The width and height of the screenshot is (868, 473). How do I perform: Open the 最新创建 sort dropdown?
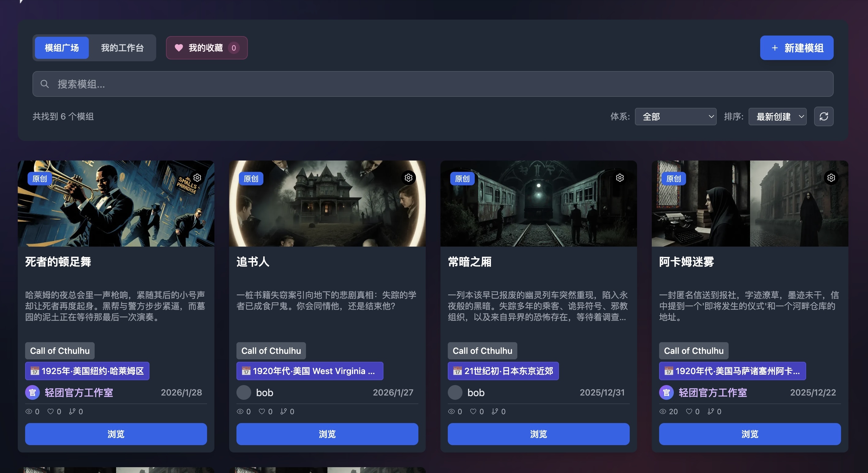point(777,117)
